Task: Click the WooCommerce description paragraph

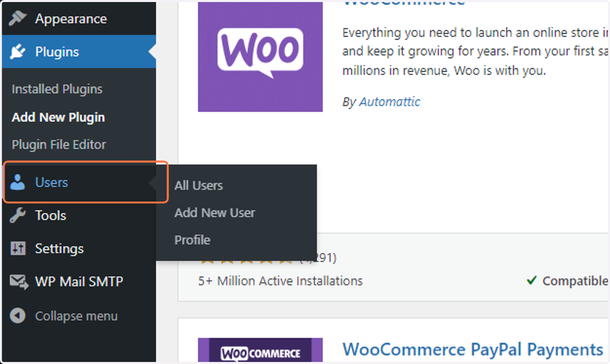Action: click(476, 52)
